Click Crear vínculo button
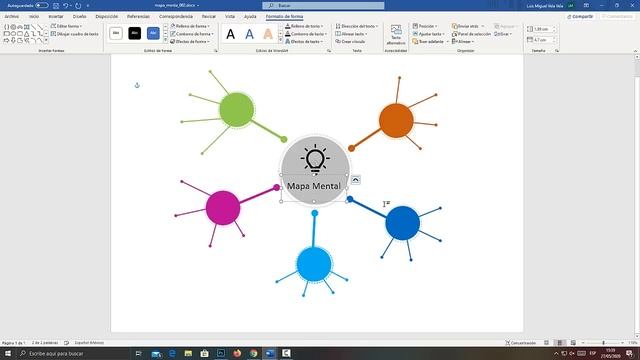This screenshot has height=360, width=640. click(350, 42)
